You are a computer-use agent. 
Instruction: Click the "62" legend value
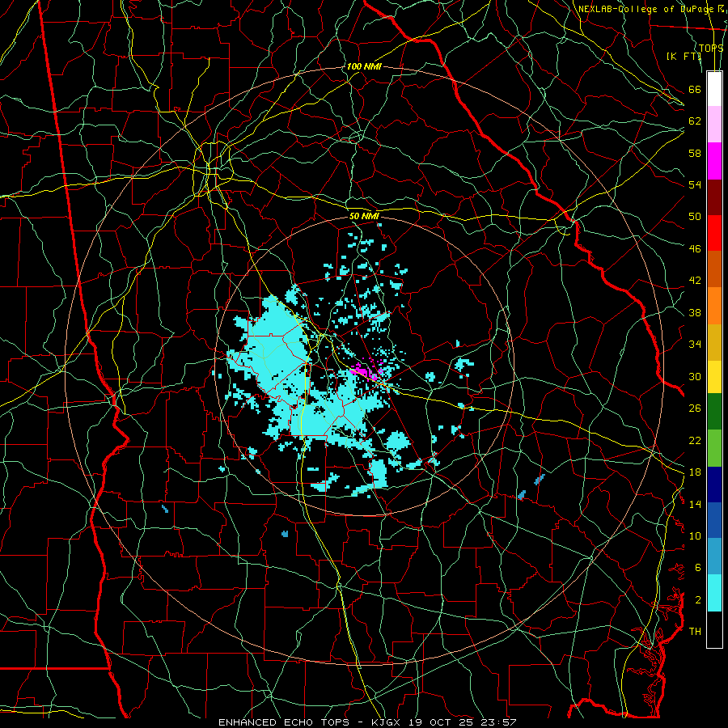tap(695, 121)
